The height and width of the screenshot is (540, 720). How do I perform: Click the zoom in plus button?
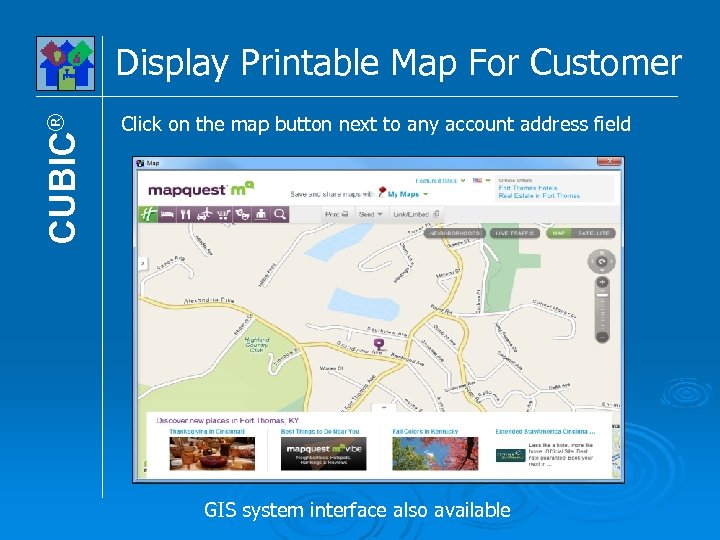602,282
